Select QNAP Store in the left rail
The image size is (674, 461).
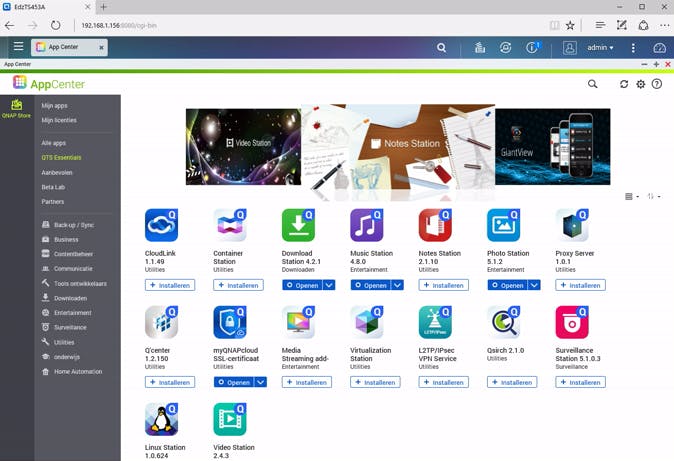16,108
